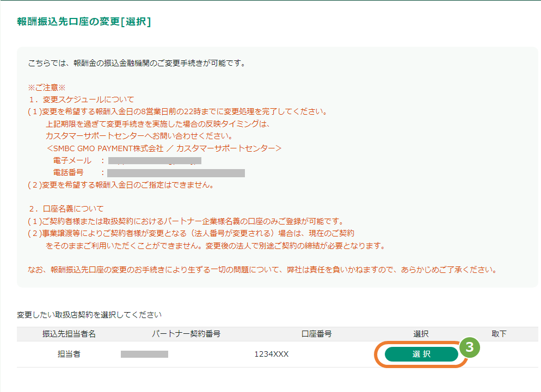Click the line about 事業譲渡等によりご契約者様が変更
The height and width of the screenshot is (392, 541).
click(191, 233)
